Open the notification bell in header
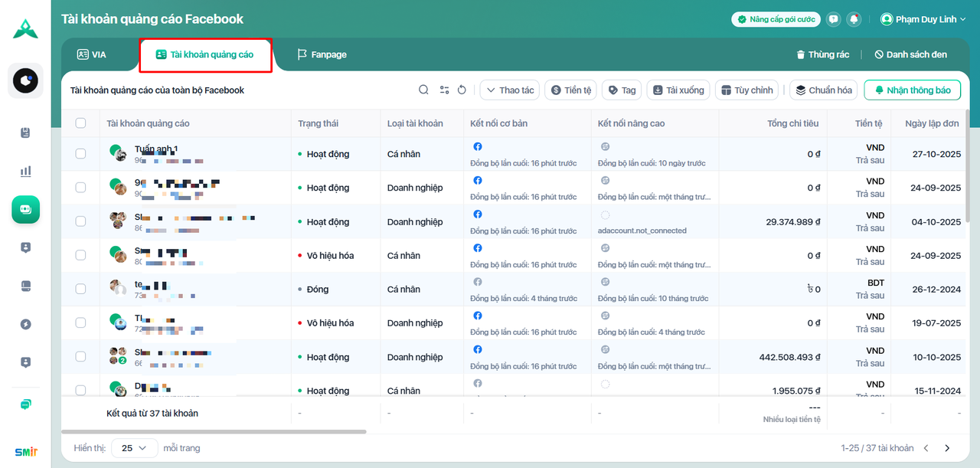This screenshot has width=980, height=468. click(854, 19)
